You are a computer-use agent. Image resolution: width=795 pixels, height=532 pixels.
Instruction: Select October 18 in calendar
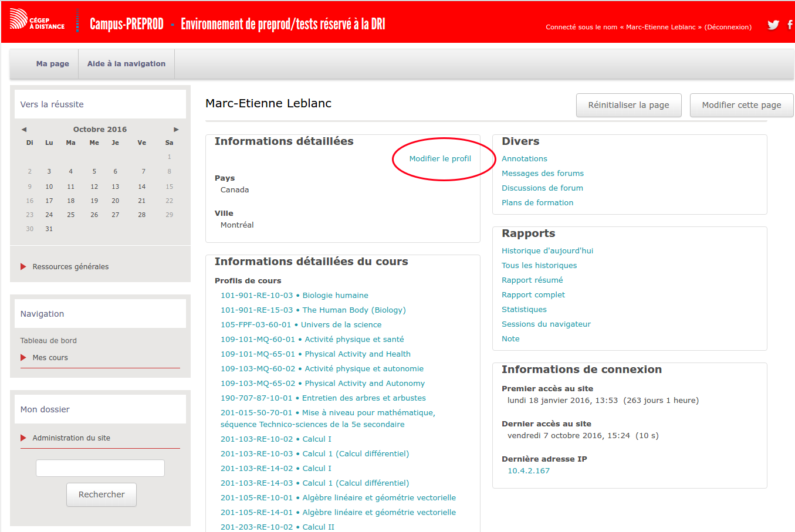coord(70,201)
